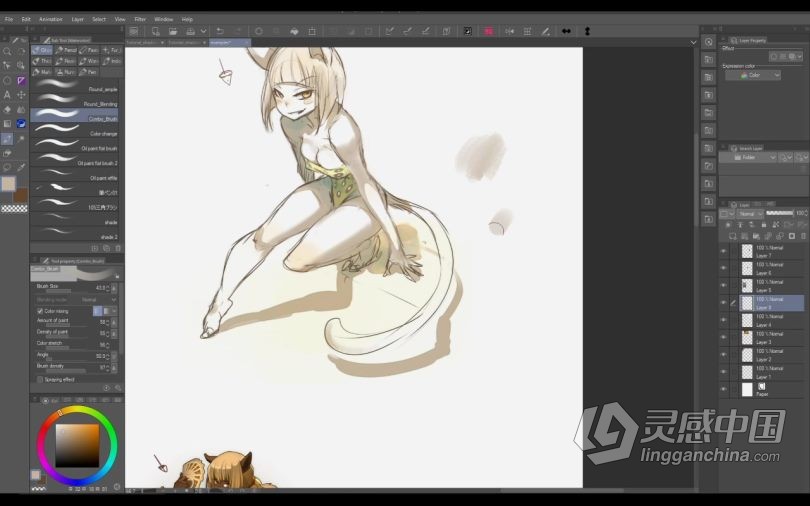Open the Expression color dropdown

pos(753,75)
